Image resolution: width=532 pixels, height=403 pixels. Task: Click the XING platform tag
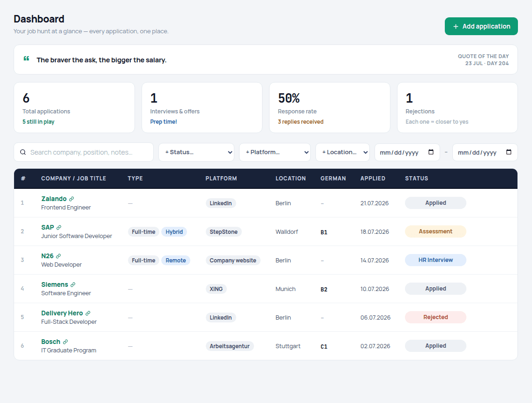tap(216, 289)
